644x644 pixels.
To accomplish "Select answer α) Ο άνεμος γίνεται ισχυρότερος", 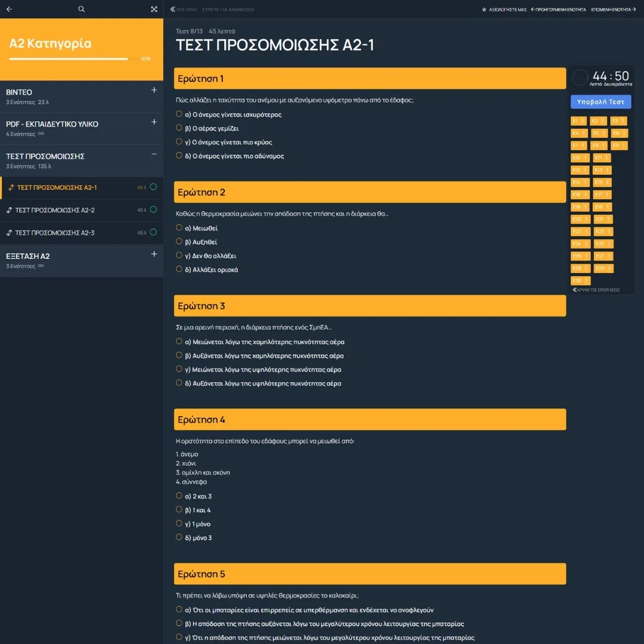I will [179, 114].
